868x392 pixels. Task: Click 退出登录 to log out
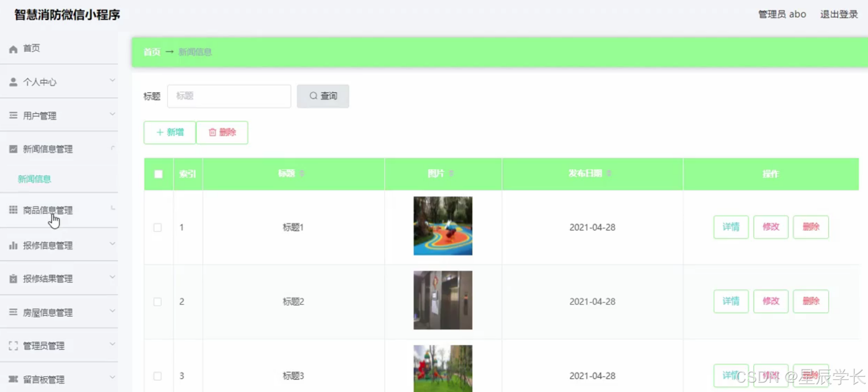pyautogui.click(x=839, y=14)
